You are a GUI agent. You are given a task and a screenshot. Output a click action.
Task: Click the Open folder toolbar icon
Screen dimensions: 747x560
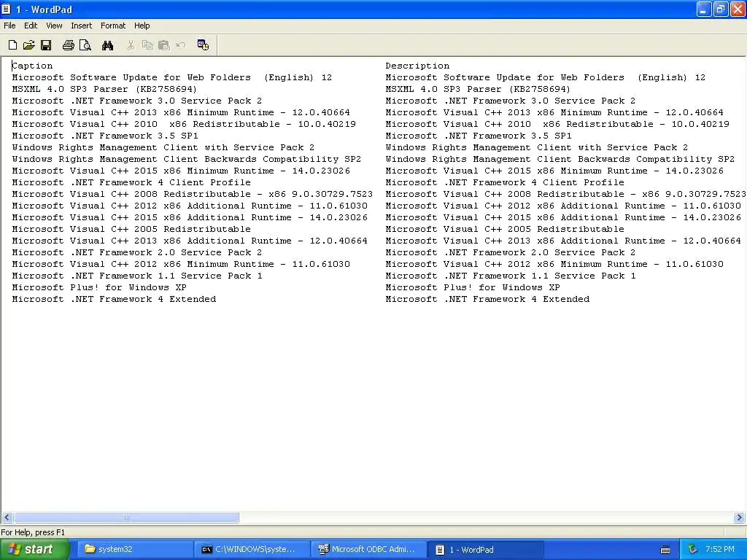[28, 45]
